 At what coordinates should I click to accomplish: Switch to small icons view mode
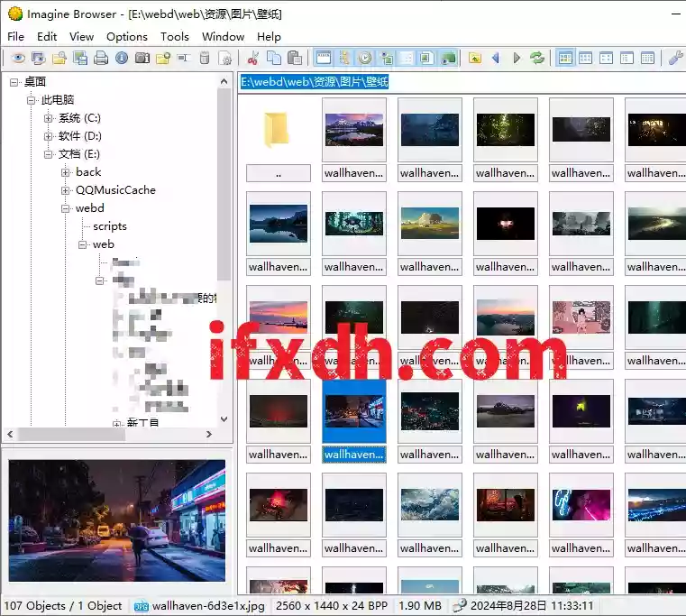(606, 58)
